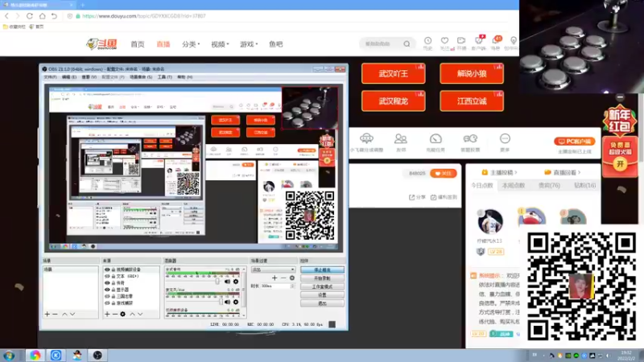Add a scene transition with plus icon

click(275, 278)
